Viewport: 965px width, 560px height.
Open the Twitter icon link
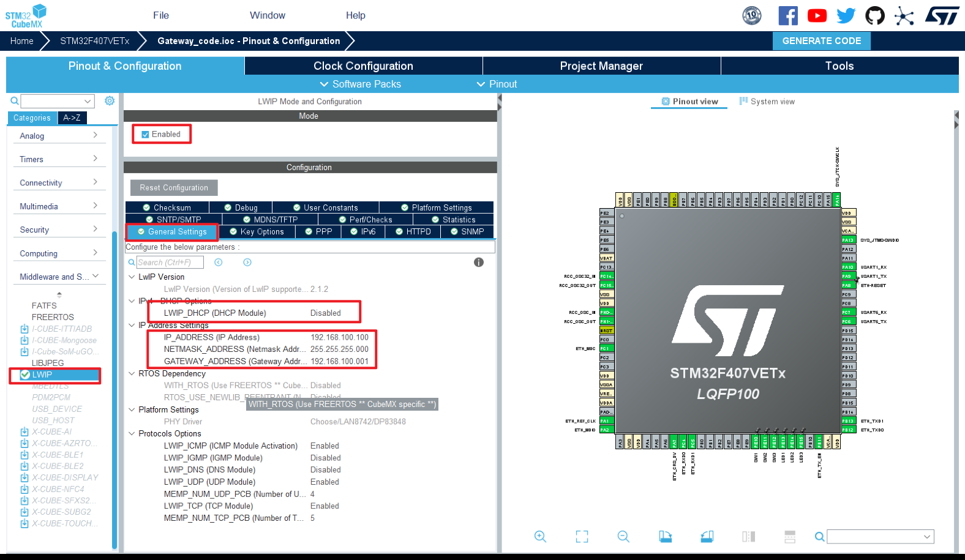(x=846, y=15)
